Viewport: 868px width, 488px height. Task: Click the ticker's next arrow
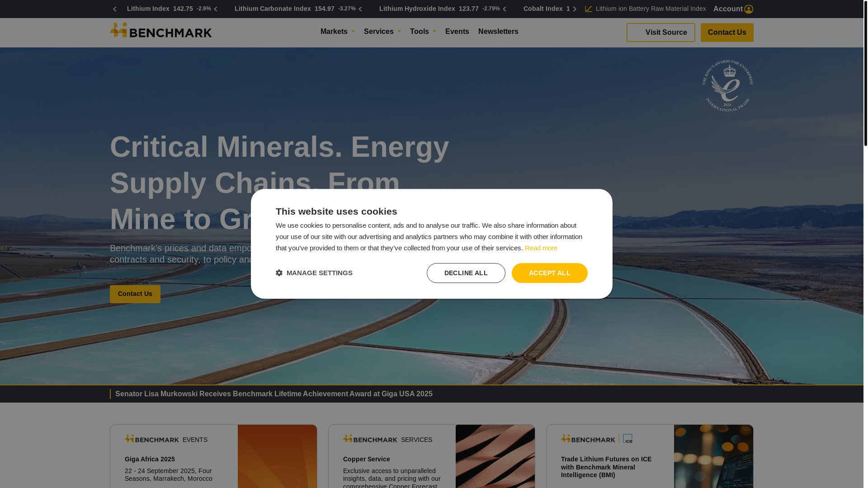575,9
